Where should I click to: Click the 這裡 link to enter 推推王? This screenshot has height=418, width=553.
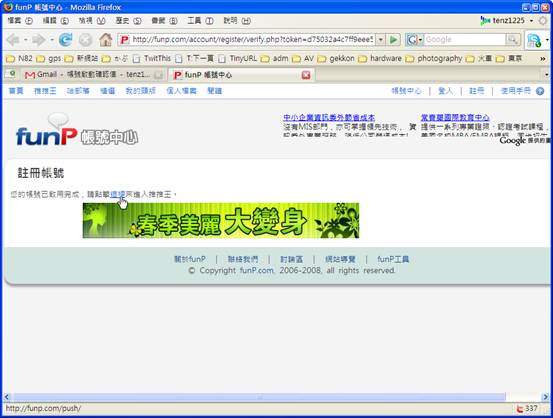(x=117, y=194)
